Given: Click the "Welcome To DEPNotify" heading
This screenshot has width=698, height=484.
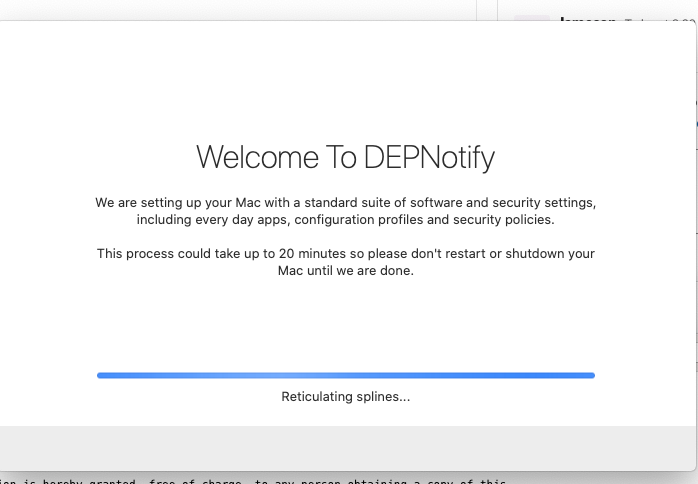Looking at the screenshot, I should (345, 158).
